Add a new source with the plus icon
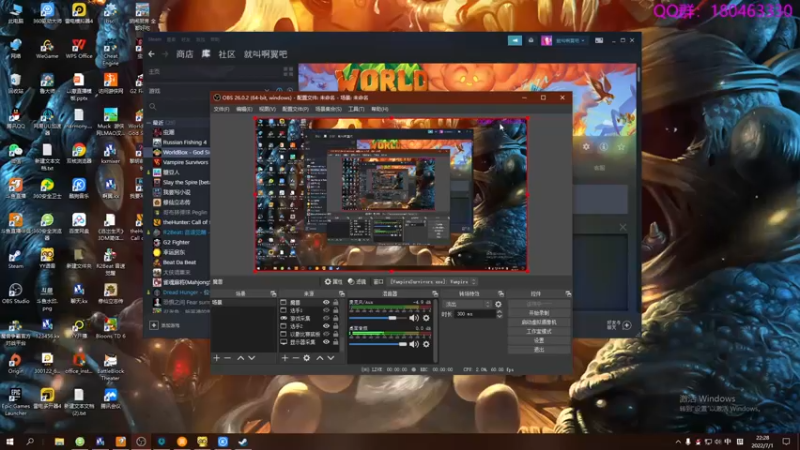800x450 pixels. pyautogui.click(x=285, y=358)
